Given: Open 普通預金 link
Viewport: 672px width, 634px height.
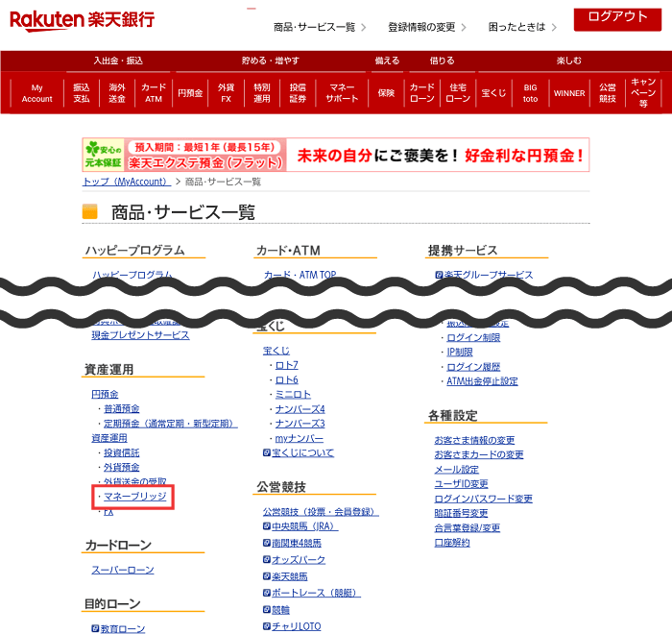Looking at the screenshot, I should pyautogui.click(x=122, y=409).
